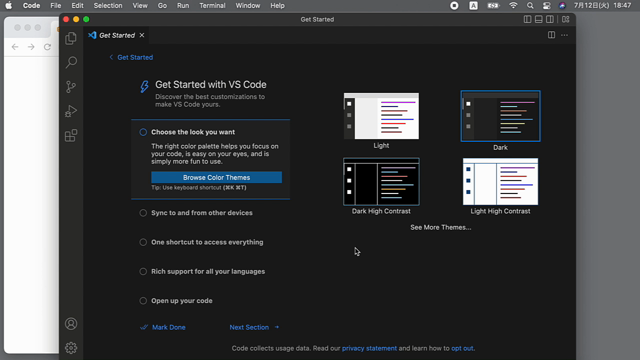Image resolution: width=640 pixels, height=360 pixels.
Task: Toggle the bottom panel layout icon
Action: click(x=539, y=19)
